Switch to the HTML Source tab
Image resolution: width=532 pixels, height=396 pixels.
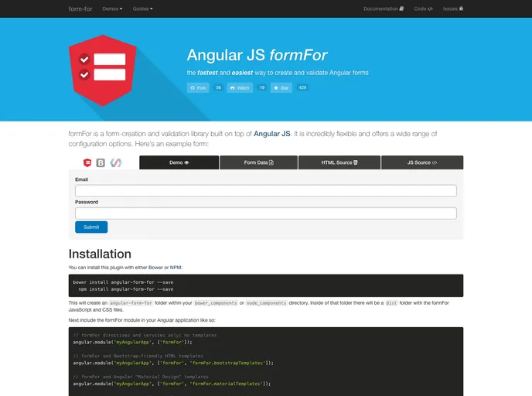coord(339,162)
